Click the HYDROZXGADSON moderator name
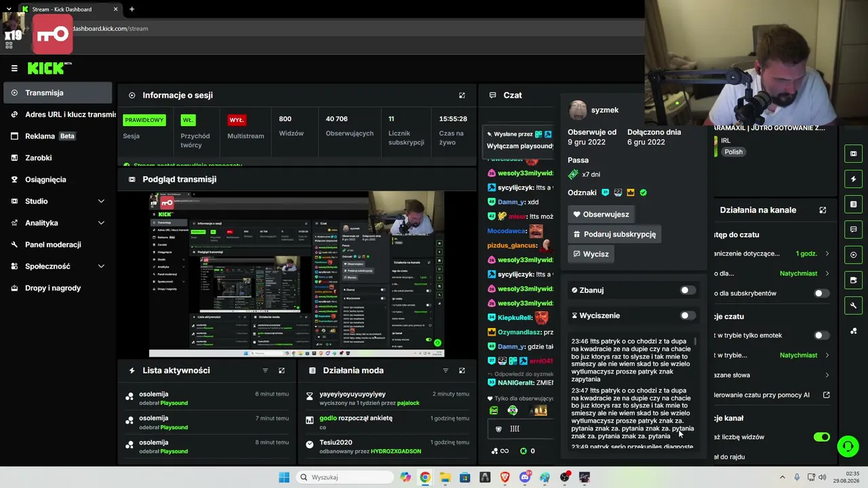 396,451
